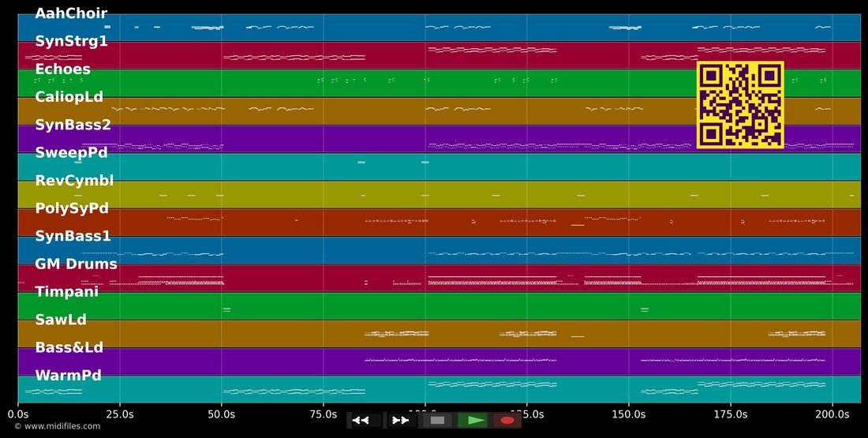Viewport: 868px width, 438px height.
Task: Click the 75.0s time axis label
Action: (324, 414)
